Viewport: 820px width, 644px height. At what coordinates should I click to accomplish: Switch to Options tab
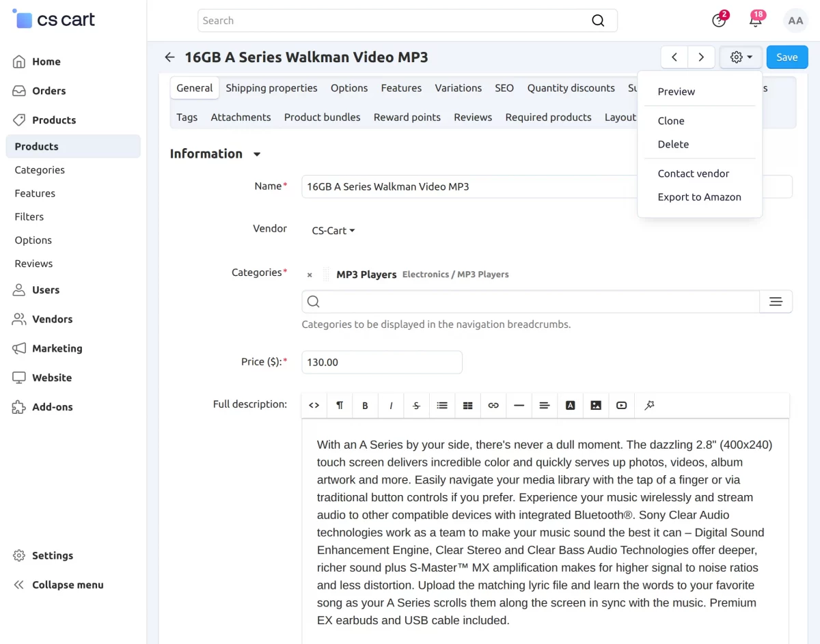(x=349, y=88)
